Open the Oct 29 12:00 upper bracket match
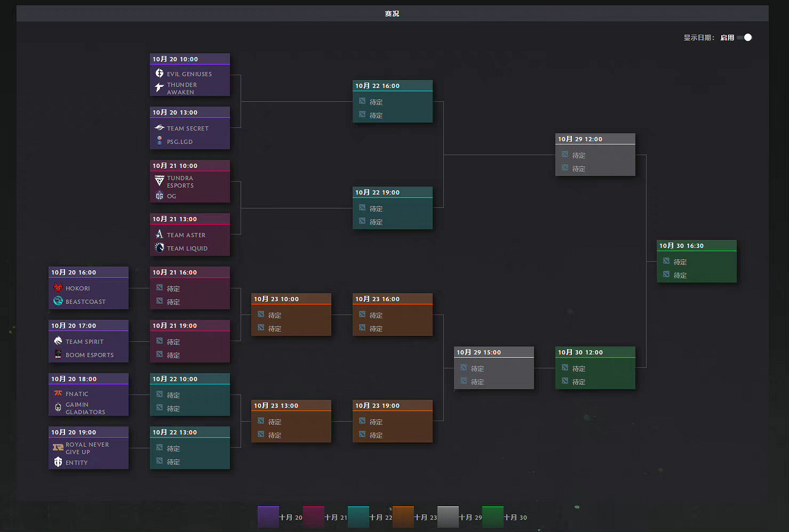The height and width of the screenshot is (532, 789). (x=595, y=155)
